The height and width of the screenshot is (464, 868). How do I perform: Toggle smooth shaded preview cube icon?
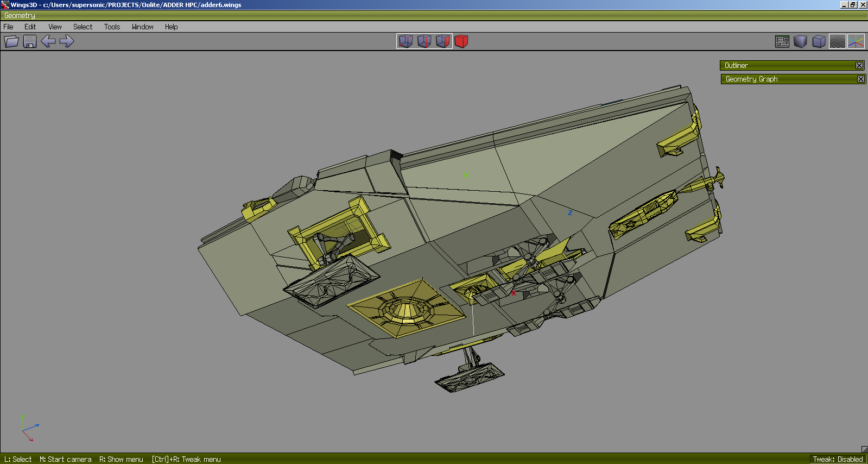click(x=800, y=41)
